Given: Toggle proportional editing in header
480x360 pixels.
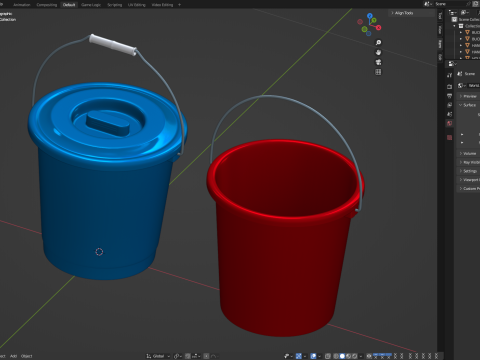Looking at the screenshot, I should pos(207,356).
